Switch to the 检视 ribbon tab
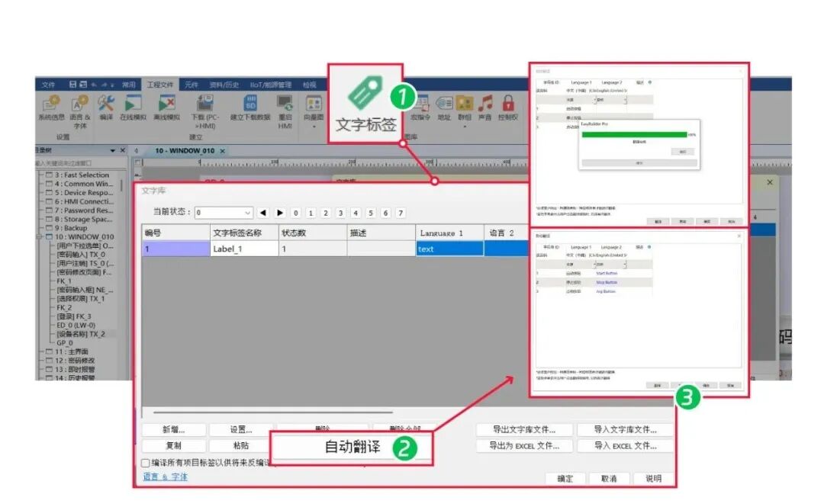This screenshot has width=824, height=504. [x=310, y=84]
